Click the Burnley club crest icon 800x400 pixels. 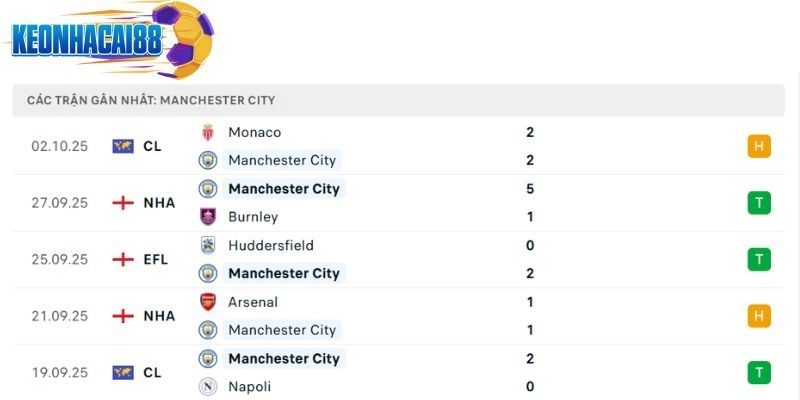tap(208, 217)
